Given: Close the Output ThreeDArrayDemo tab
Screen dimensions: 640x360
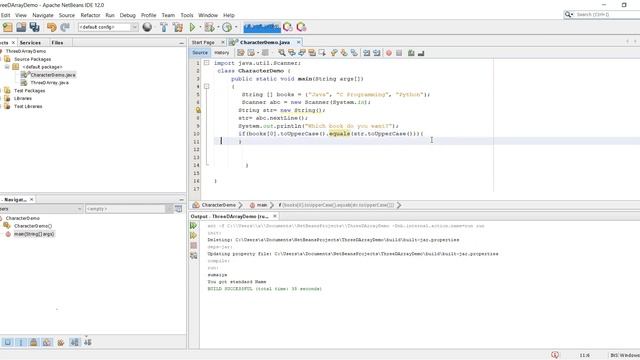Looking at the screenshot, I should [x=275, y=216].
